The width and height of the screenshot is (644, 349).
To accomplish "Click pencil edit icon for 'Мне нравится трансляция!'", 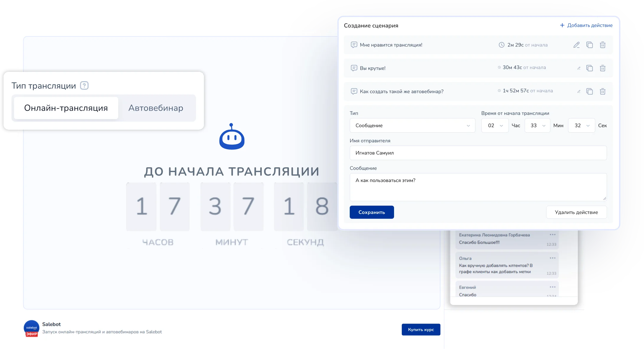I will 576,45.
